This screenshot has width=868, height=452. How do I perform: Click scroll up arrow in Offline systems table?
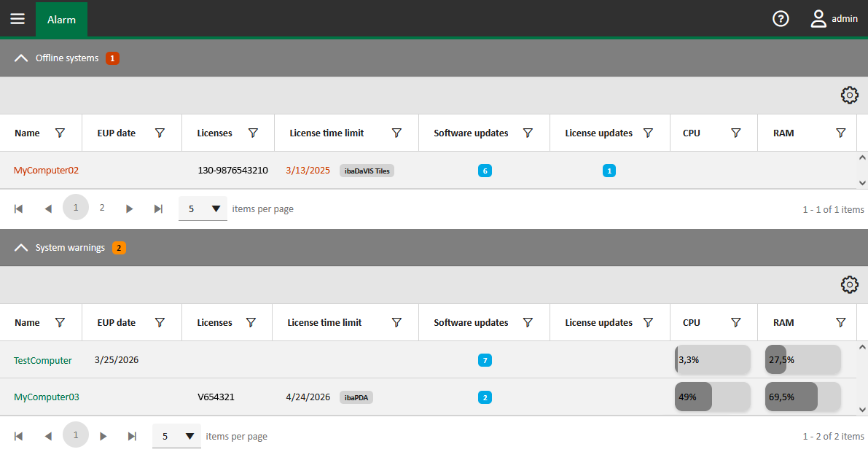tap(862, 157)
